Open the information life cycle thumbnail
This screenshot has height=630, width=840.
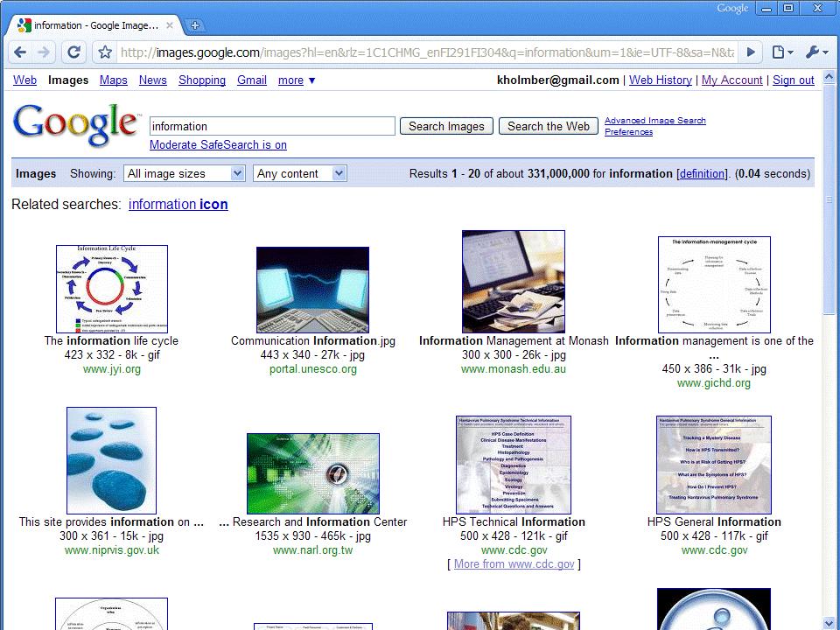click(112, 290)
